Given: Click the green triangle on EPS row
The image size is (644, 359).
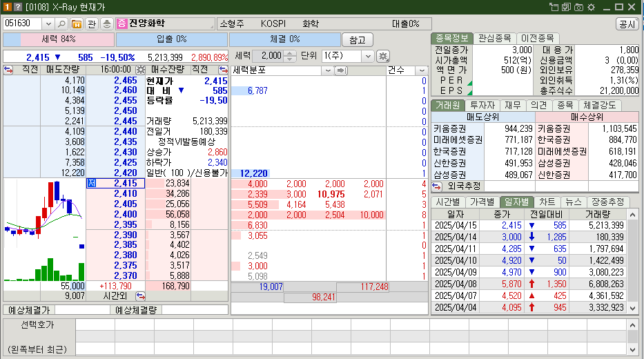Looking at the screenshot, I should pyautogui.click(x=470, y=93).
